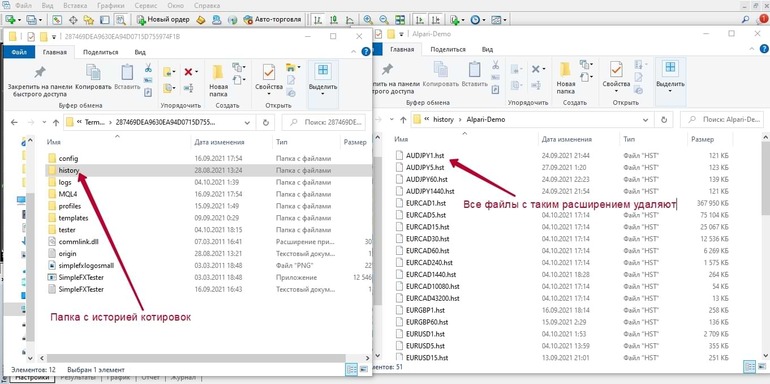Open the Profiles dropdown arrow
The width and height of the screenshot is (770, 384).
[x=41, y=21]
